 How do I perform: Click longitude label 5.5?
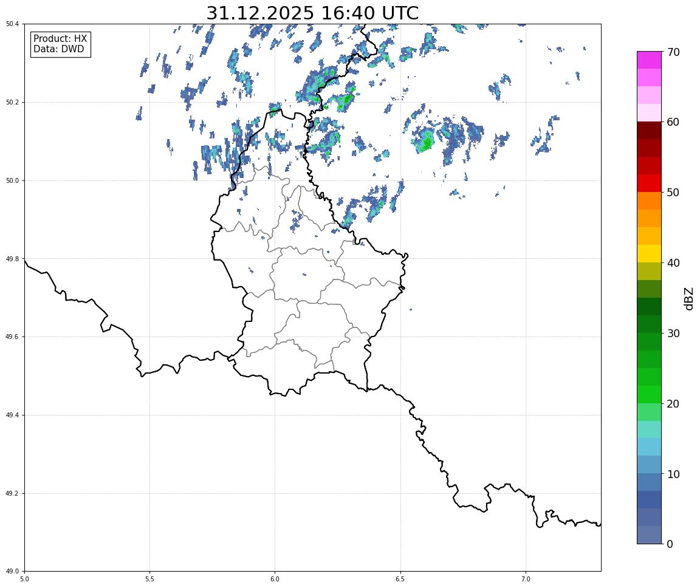(149, 579)
